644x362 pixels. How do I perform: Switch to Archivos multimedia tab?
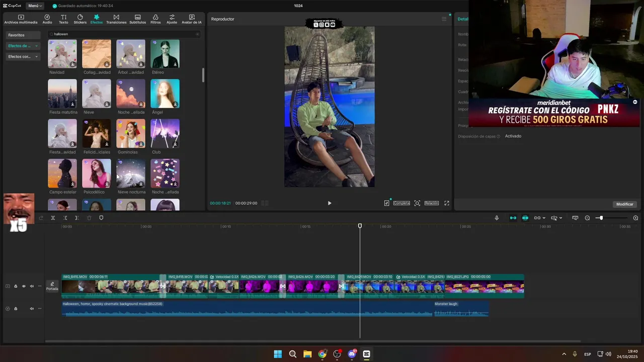coord(21,19)
